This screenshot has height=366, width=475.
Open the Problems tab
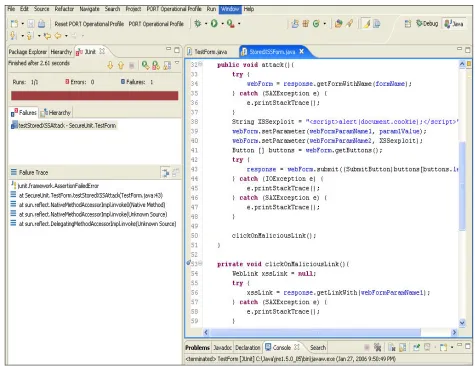coord(198,348)
